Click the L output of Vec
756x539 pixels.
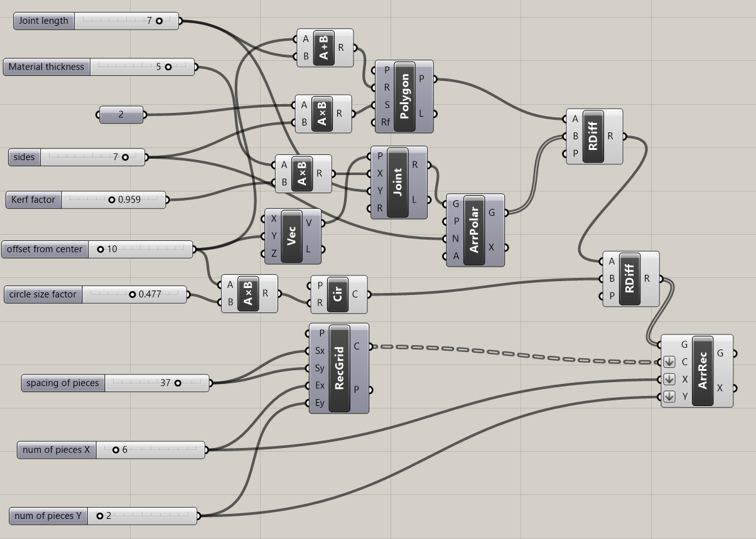point(308,249)
